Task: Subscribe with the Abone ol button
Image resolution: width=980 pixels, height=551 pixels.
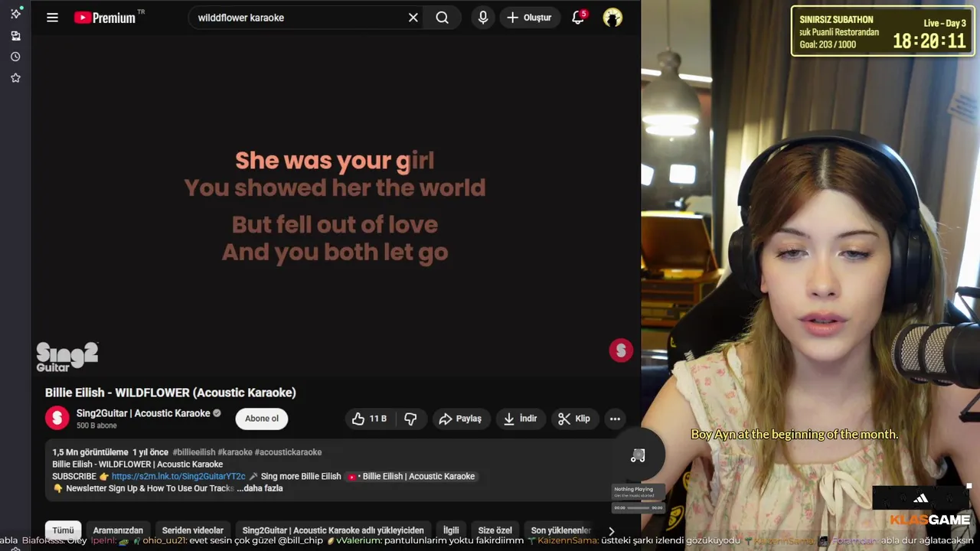Action: (262, 419)
